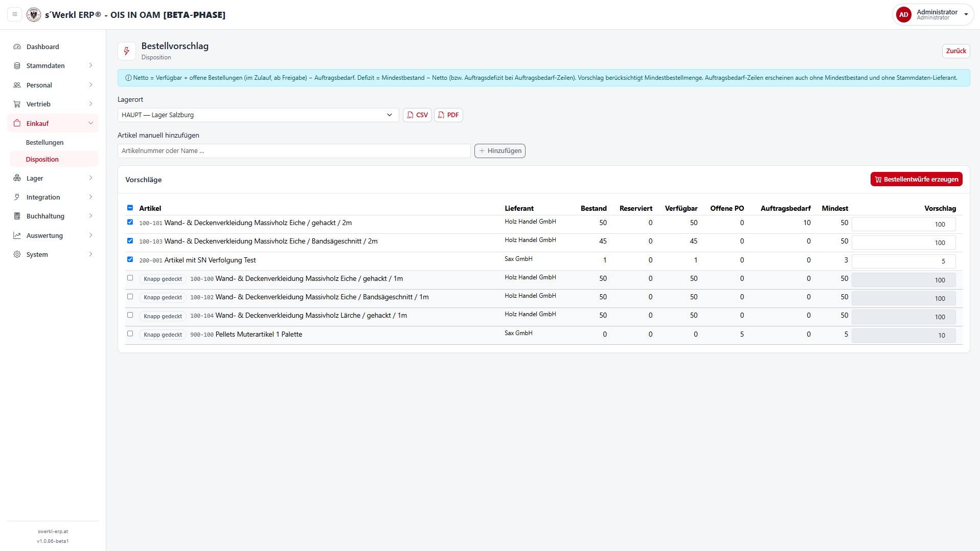Click the Personal people icon
The image size is (980, 551).
(17, 85)
